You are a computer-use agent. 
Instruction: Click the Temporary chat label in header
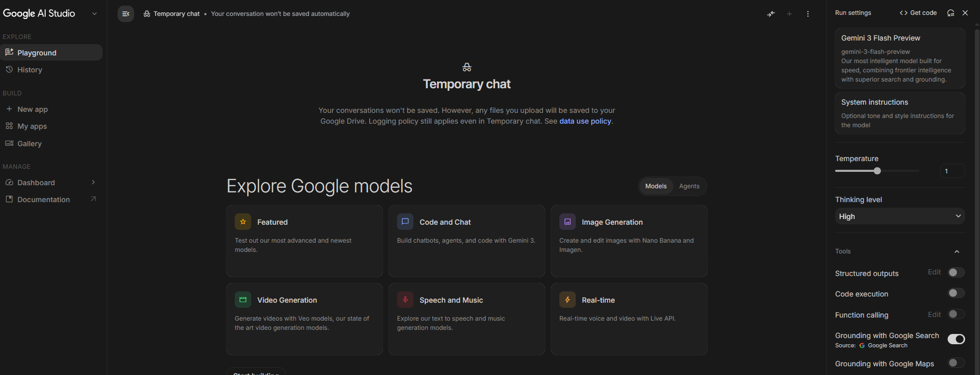[177, 14]
